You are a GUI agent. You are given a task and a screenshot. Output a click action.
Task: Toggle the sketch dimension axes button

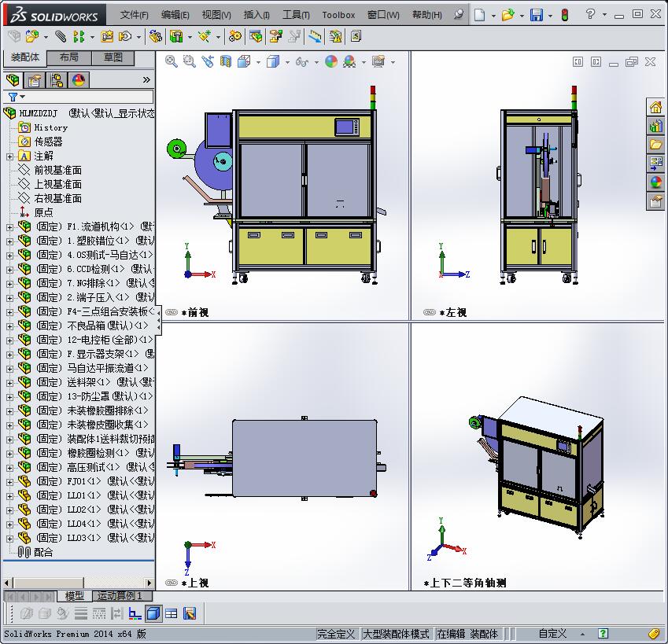[135, 613]
